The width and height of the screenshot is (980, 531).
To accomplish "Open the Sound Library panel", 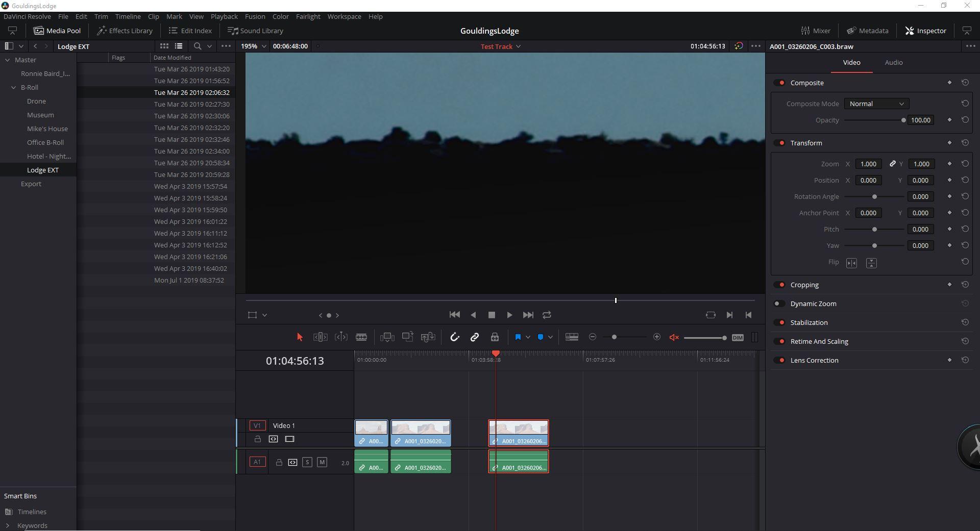I will point(255,31).
